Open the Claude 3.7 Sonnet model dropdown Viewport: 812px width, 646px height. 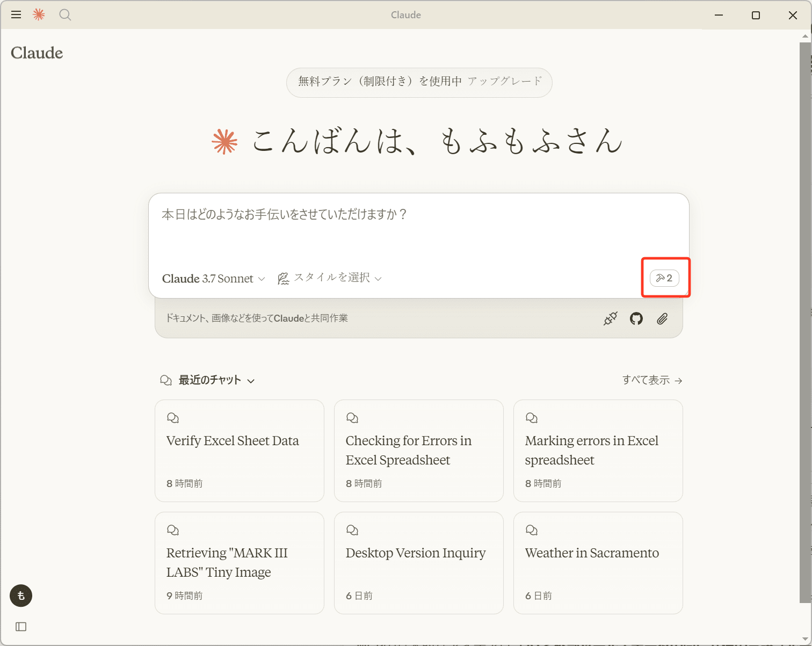(x=213, y=278)
